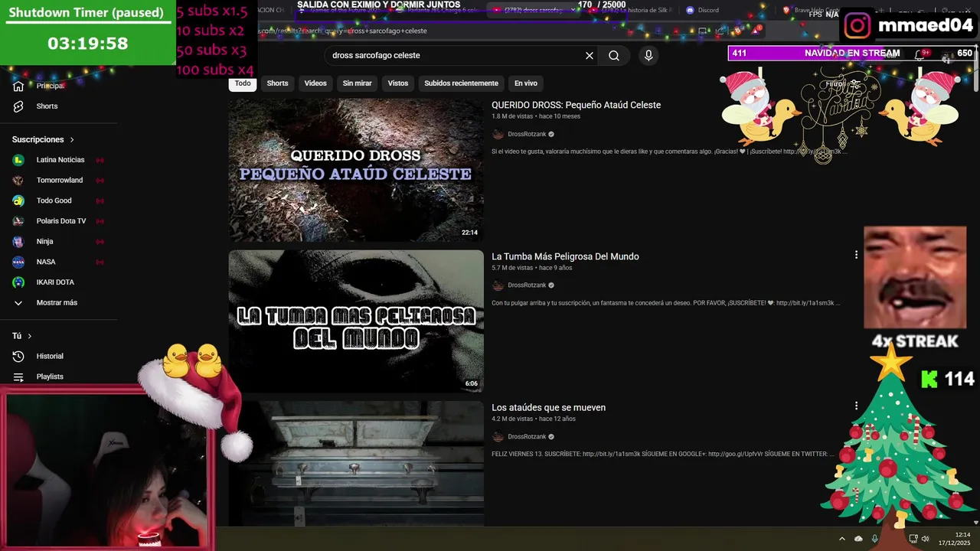Open DrossRotzank channel name under La Tumba Más Peligrosa
The image size is (980, 551).
(x=527, y=285)
